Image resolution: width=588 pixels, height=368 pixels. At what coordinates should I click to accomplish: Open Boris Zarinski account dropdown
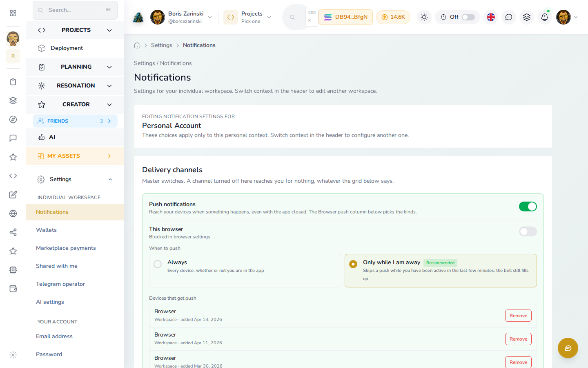pyautogui.click(x=181, y=17)
